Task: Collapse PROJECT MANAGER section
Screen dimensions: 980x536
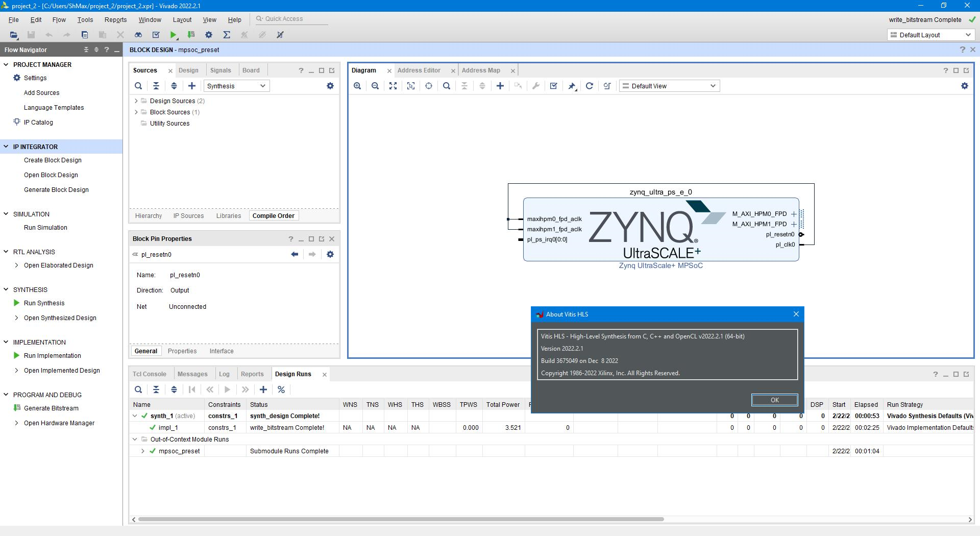Action: tap(6, 65)
